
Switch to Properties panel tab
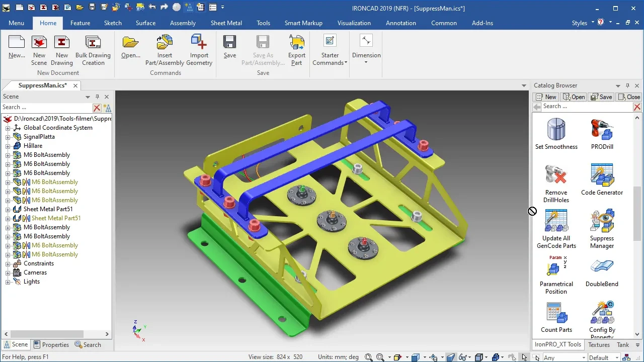point(51,345)
